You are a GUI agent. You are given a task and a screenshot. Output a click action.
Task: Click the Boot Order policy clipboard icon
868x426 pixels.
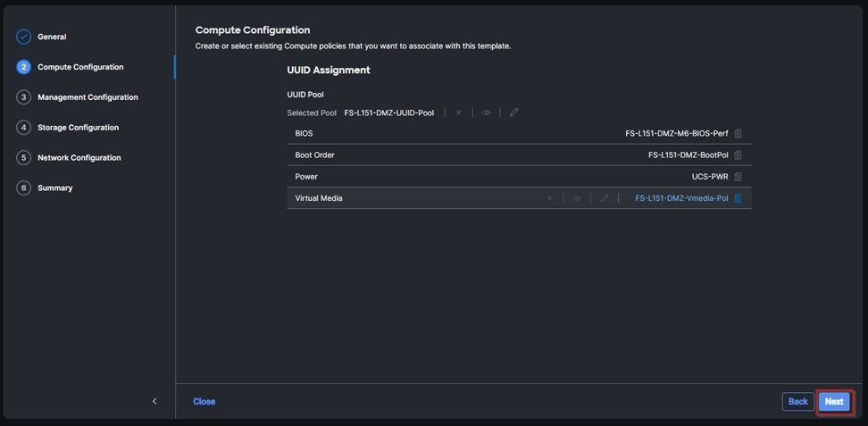click(x=738, y=155)
